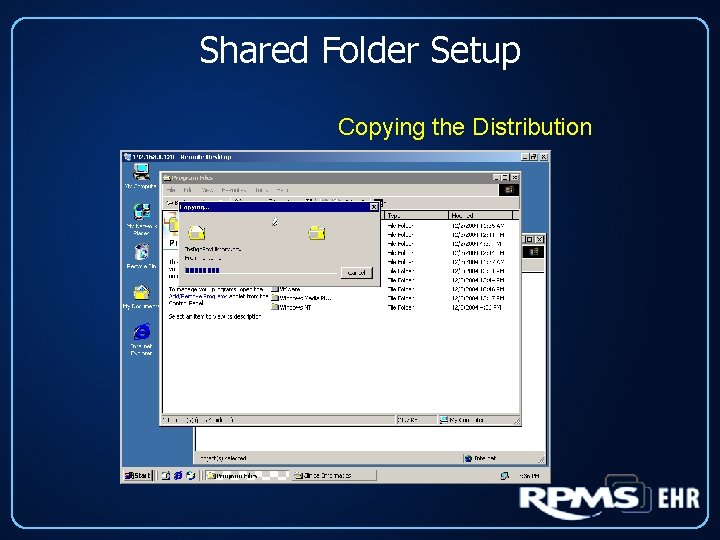Image resolution: width=720 pixels, height=540 pixels.
Task: Open the Recycle Bin desktop icon
Action: point(141,256)
